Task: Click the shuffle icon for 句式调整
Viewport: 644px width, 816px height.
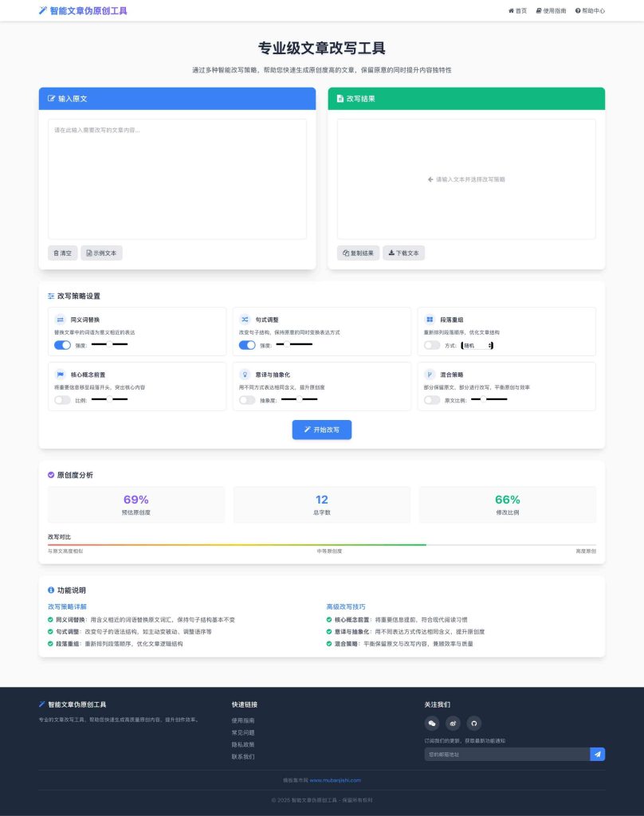Action: [x=245, y=320]
